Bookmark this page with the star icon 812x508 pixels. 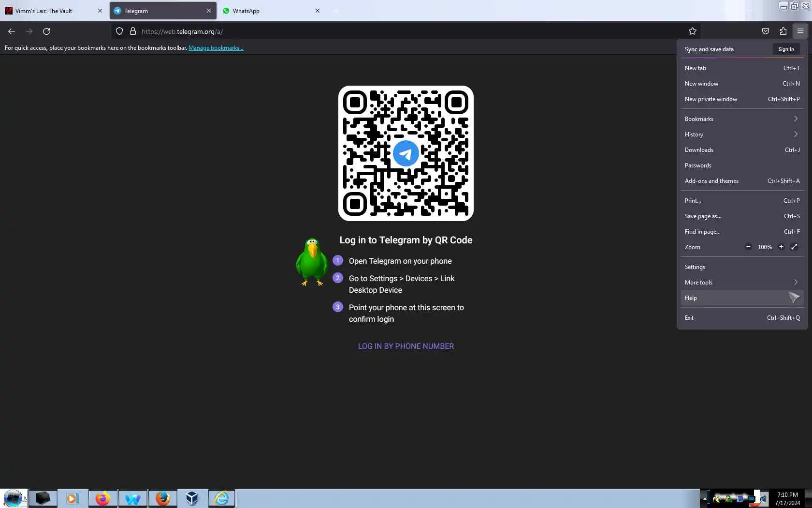click(x=693, y=31)
